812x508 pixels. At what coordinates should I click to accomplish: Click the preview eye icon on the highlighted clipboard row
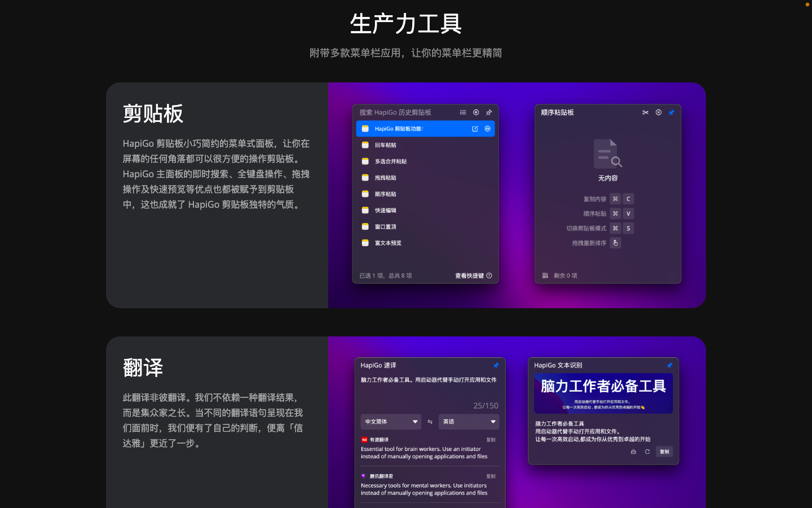tap(488, 129)
